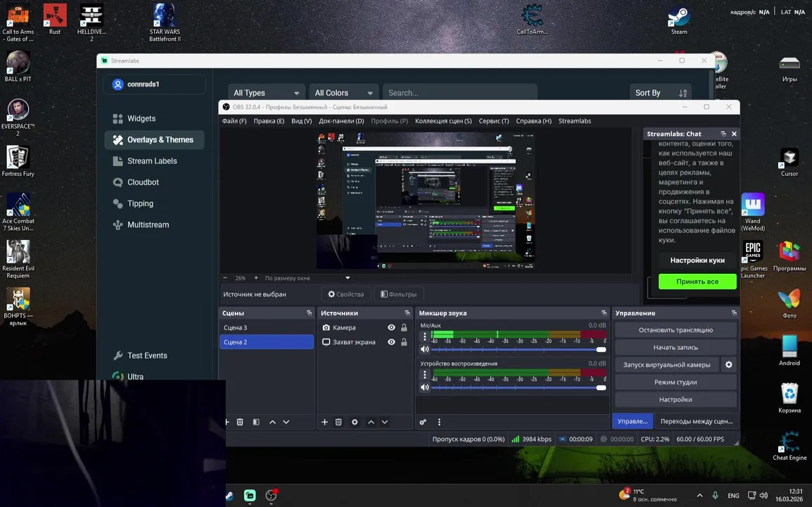The image size is (812, 507).
Task: Move source down in Sources panel
Action: point(385,422)
